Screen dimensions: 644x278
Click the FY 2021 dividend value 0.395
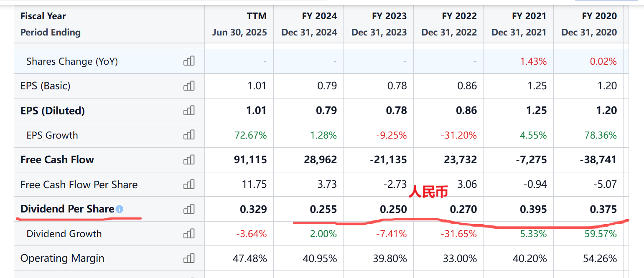[x=533, y=209]
